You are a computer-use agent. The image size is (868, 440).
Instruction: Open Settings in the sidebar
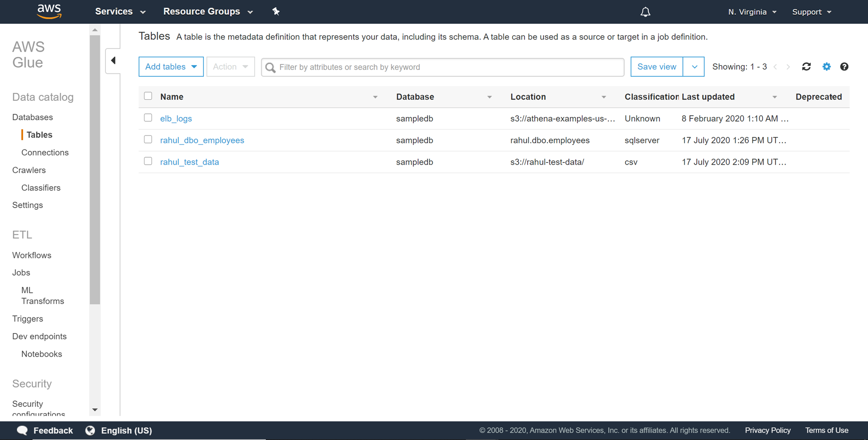pyautogui.click(x=28, y=205)
